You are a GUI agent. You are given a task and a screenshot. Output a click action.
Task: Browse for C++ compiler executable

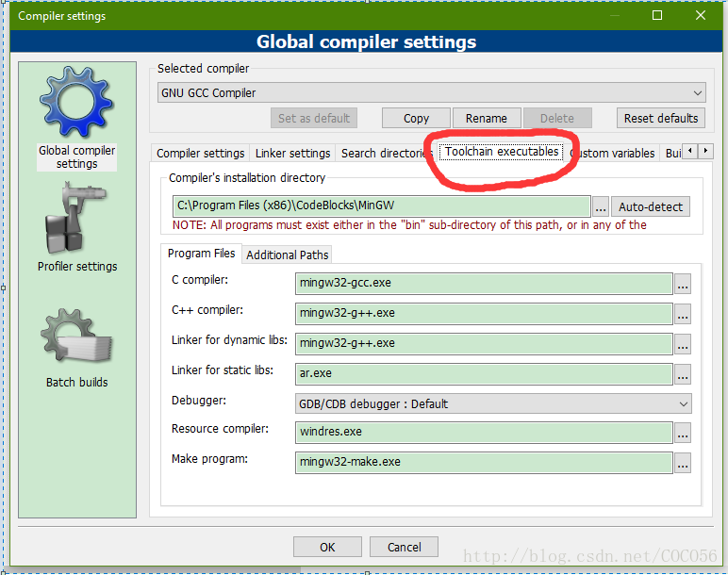(x=683, y=314)
